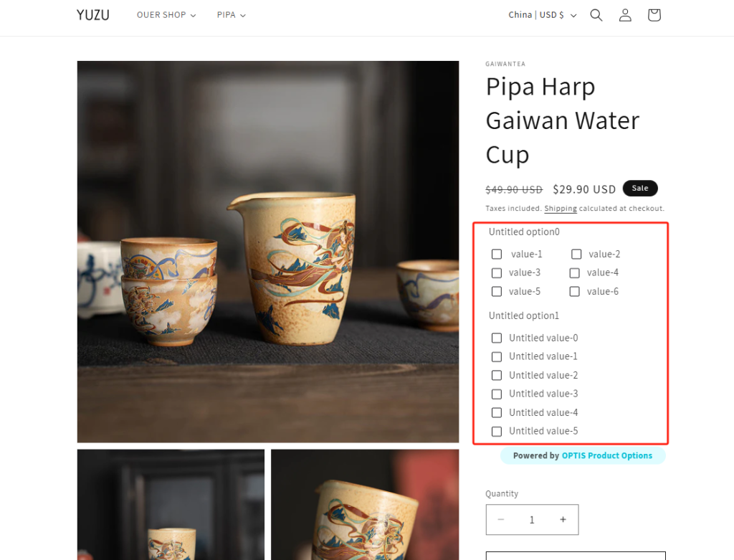Expand the PIPA menu
734x560 pixels.
click(x=231, y=14)
